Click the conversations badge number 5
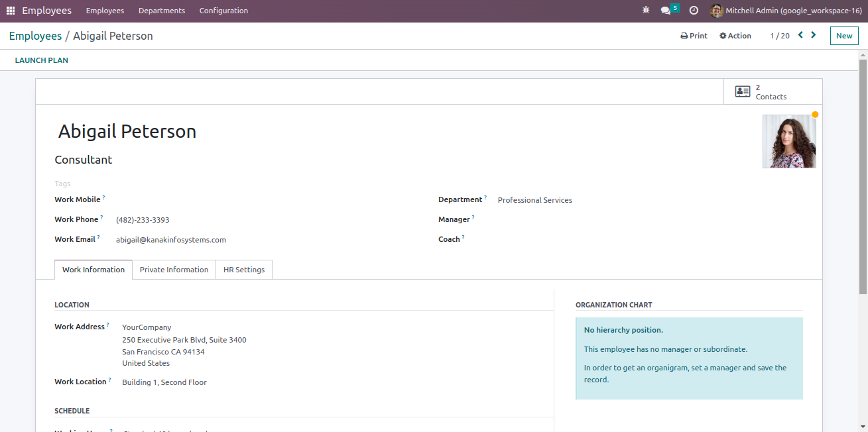The image size is (868, 432). [x=675, y=8]
